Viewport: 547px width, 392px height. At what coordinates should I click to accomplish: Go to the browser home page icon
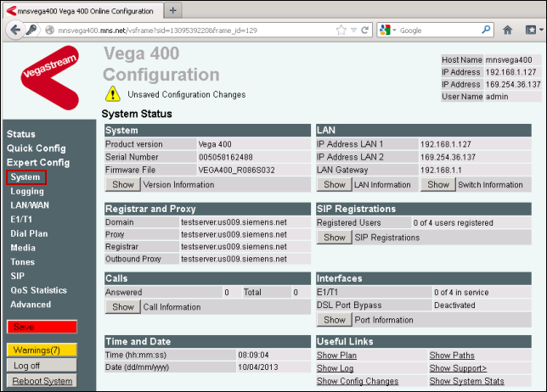pos(508,30)
